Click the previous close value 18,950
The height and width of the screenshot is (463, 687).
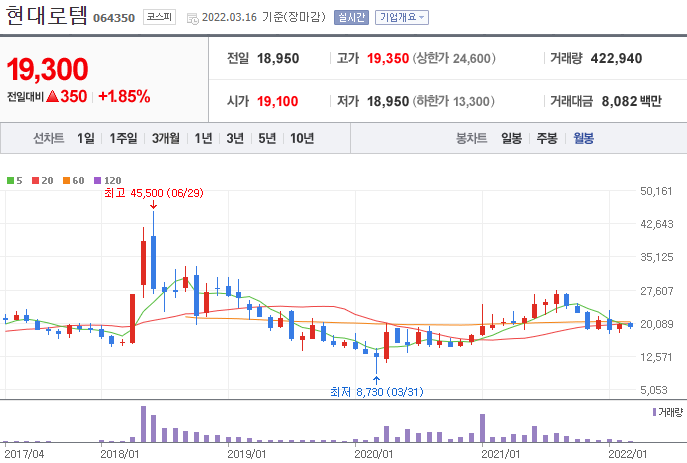[x=278, y=58]
